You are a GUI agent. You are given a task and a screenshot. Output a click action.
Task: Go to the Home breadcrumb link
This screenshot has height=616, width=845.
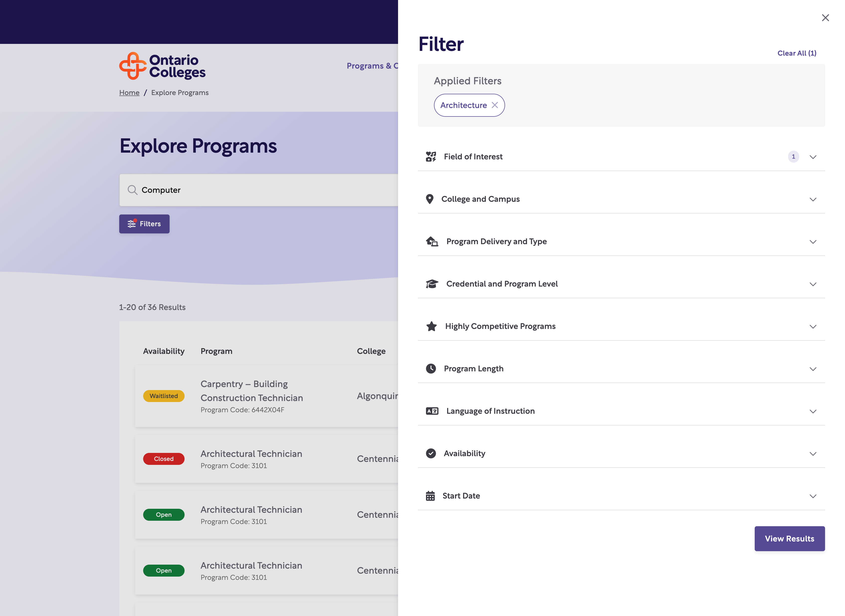tap(129, 93)
